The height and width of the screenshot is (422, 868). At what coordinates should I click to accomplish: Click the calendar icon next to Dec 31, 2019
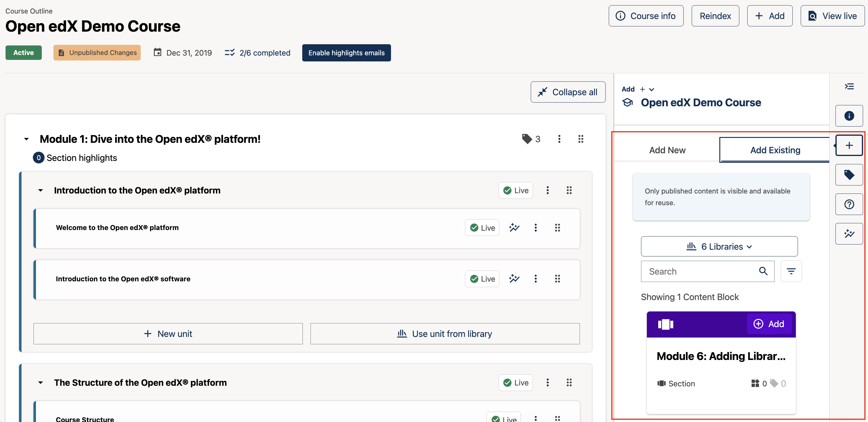click(x=157, y=52)
